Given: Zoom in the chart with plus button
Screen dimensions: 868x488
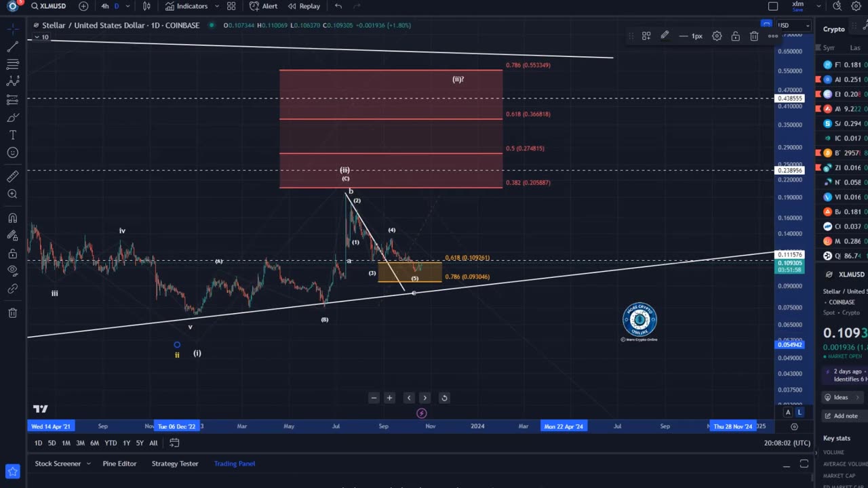Looking at the screenshot, I should [389, 398].
